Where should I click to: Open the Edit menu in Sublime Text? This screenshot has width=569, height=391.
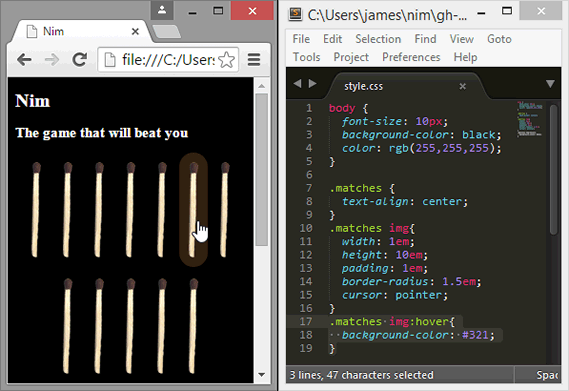[x=332, y=39]
